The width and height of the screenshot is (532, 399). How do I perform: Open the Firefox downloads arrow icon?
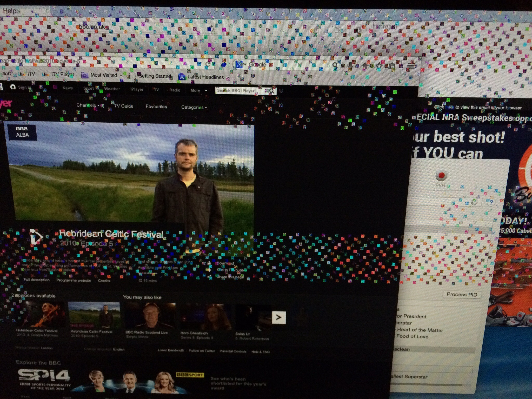[350, 65]
